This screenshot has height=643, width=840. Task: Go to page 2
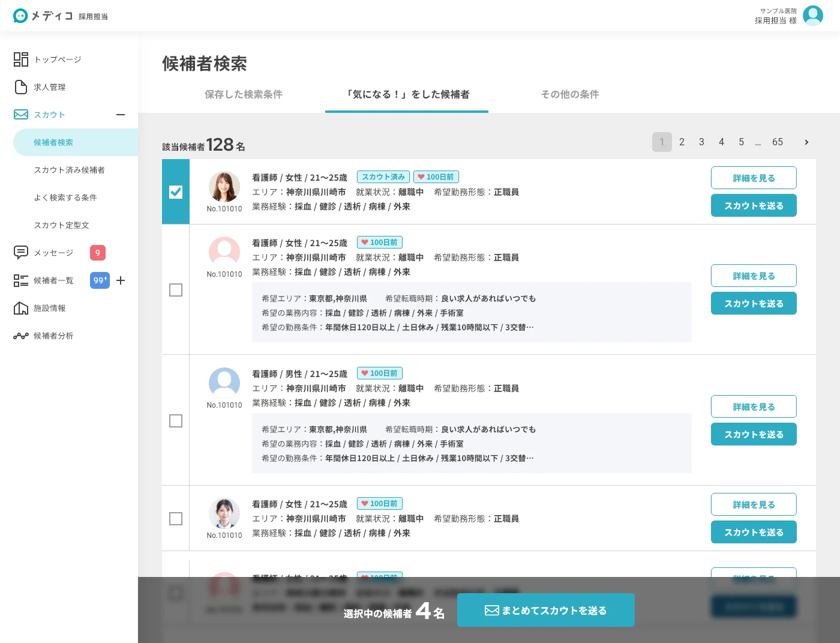click(682, 142)
